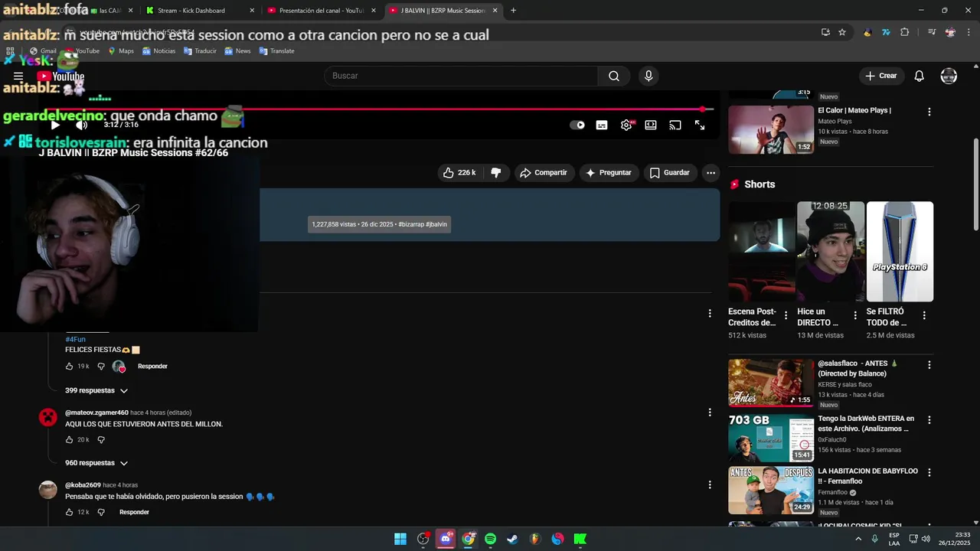980x551 pixels.
Task: Click the Preguntar button
Action: pyautogui.click(x=609, y=173)
